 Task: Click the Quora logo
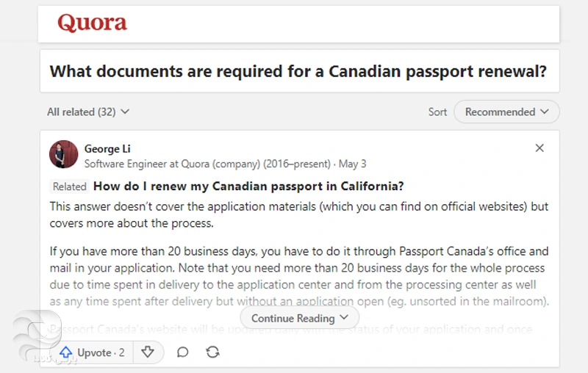pos(92,23)
